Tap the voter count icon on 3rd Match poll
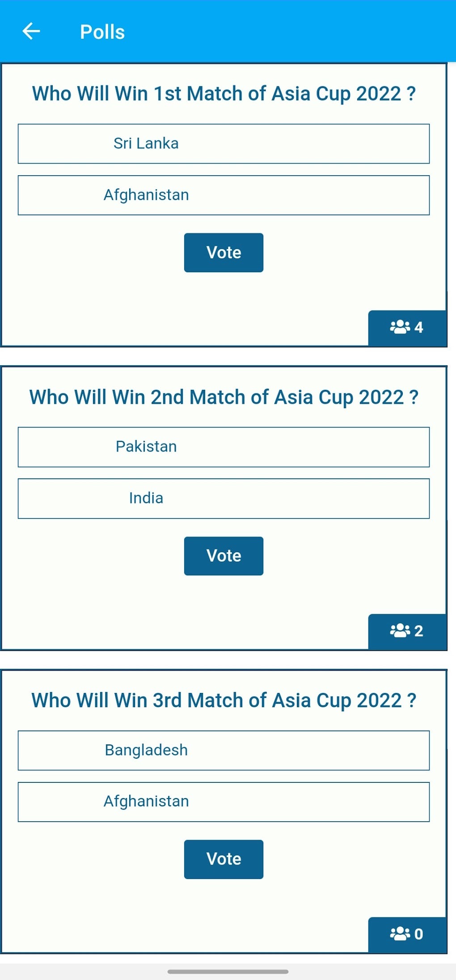This screenshot has width=456, height=980. coord(400,934)
